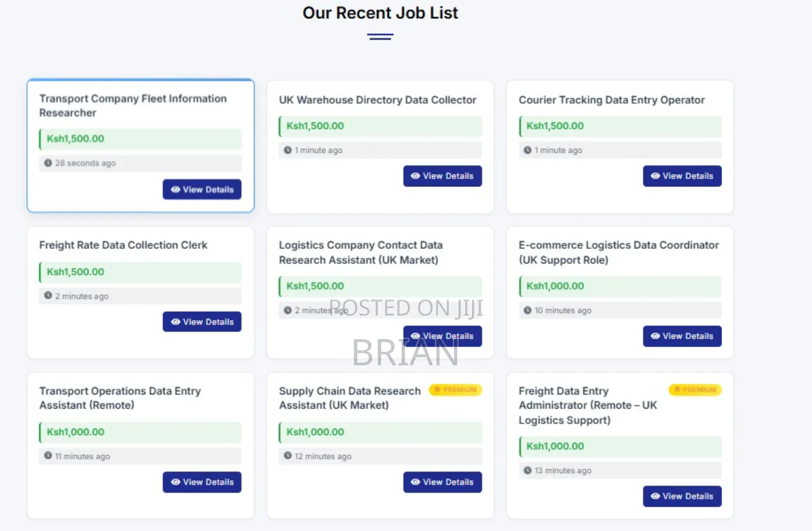Click clock icon beside "10 minutes ago"
812x531 pixels.
[528, 310]
